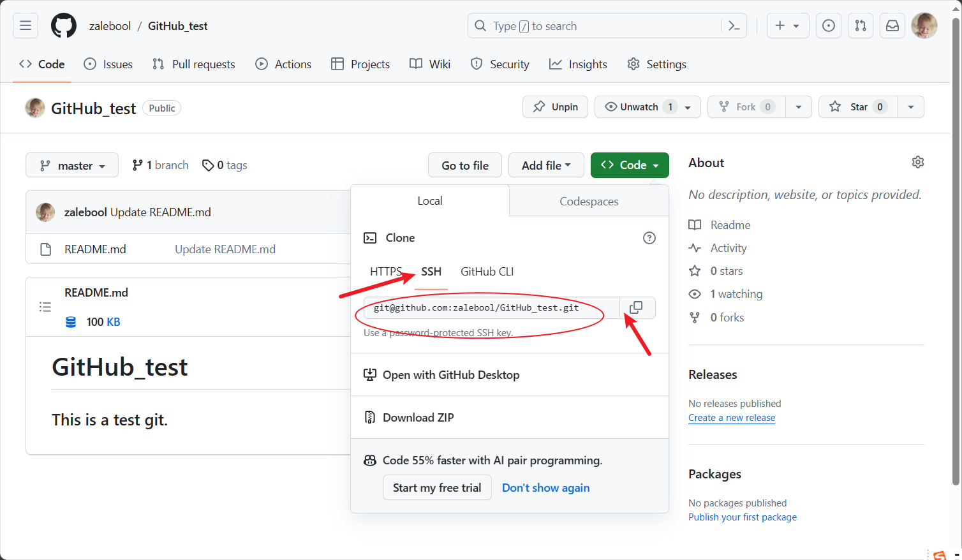Viewport: 962px width, 560px height.
Task: Open the repository Settings tab
Action: (x=657, y=64)
